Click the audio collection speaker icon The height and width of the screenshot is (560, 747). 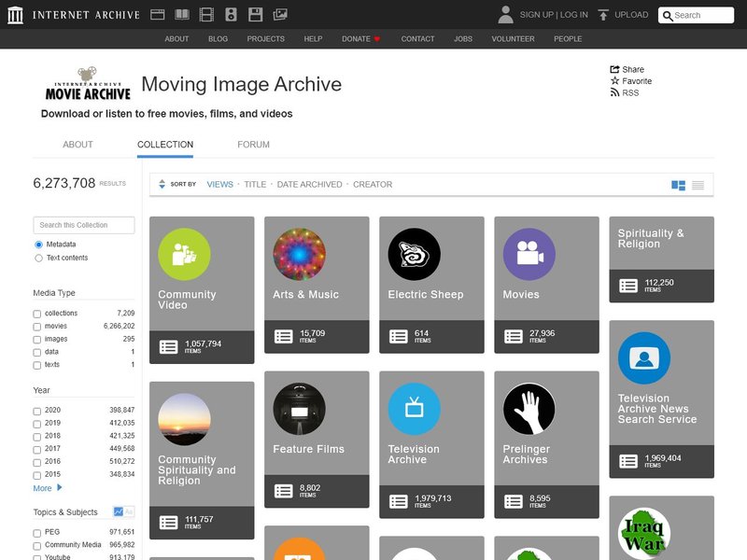[x=232, y=14]
